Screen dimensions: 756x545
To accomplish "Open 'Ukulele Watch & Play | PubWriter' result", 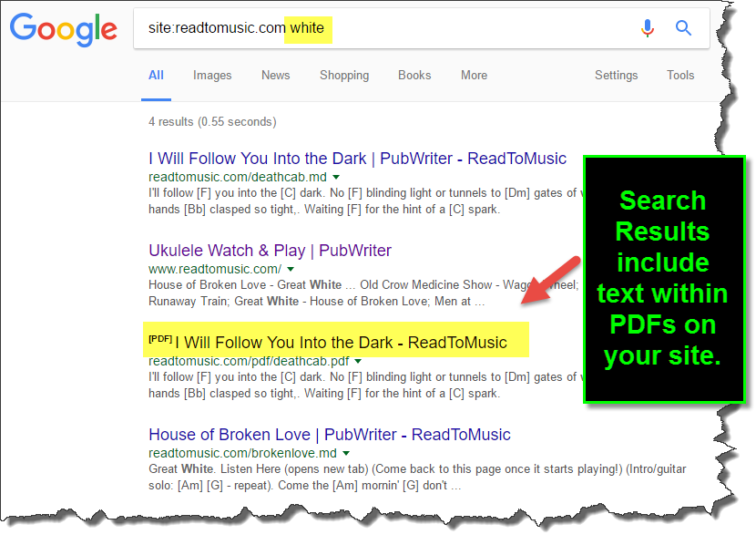I will tap(270, 251).
